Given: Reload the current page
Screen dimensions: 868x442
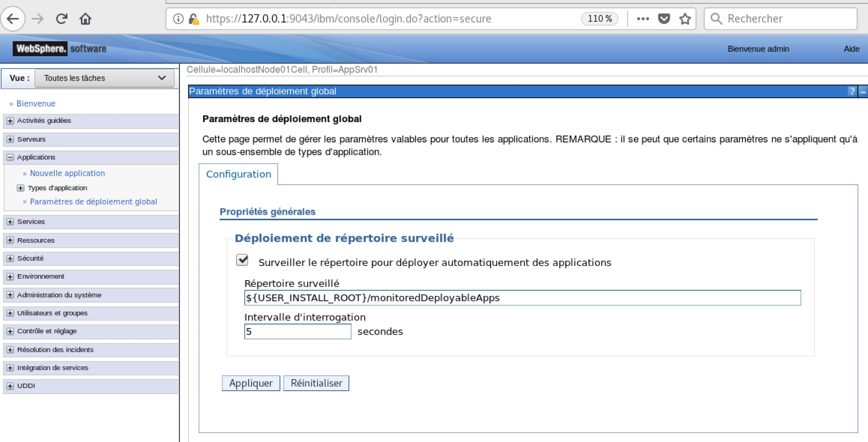Looking at the screenshot, I should (x=61, y=19).
